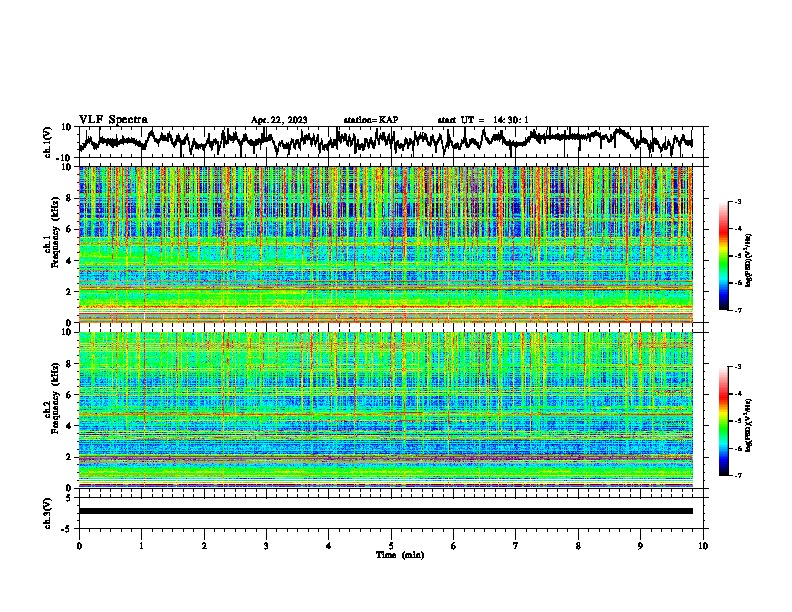Click the "10" time axis tick label
Screen dimensions: 792x612
(703, 546)
